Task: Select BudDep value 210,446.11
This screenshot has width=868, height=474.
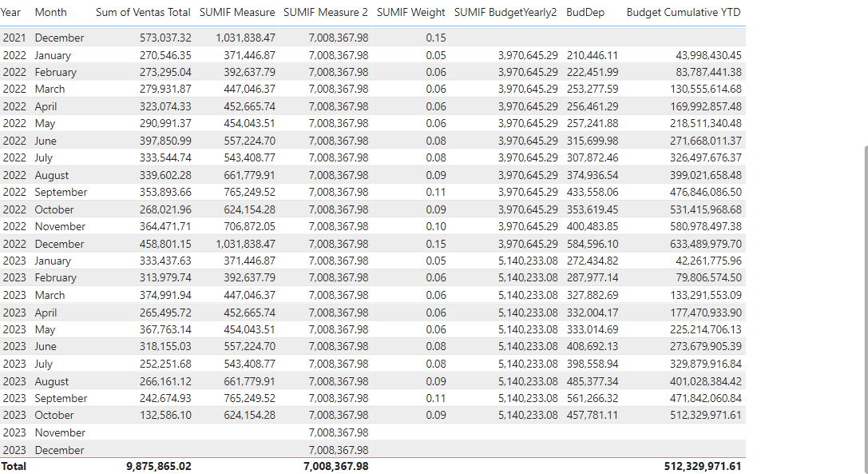Action: tap(593, 55)
